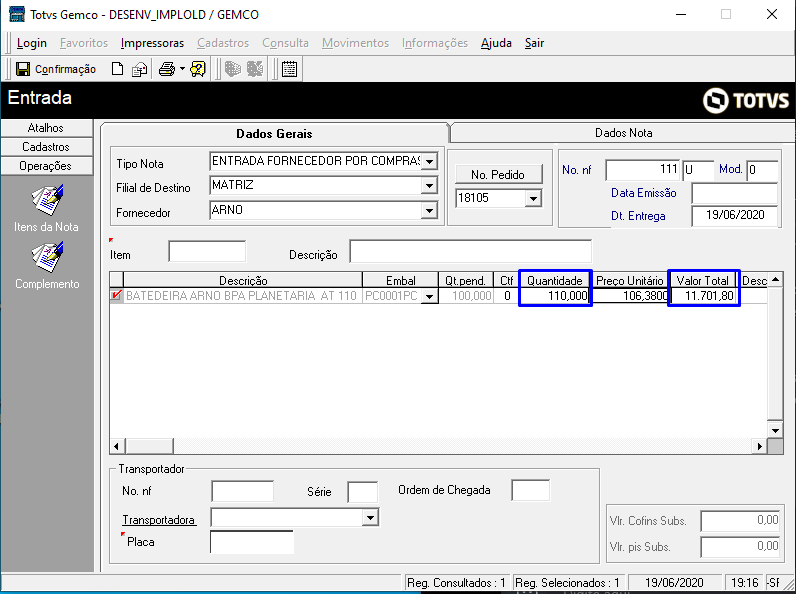Click the Atalhos sidebar button
Screen dimensions: 796x594
pos(46,128)
